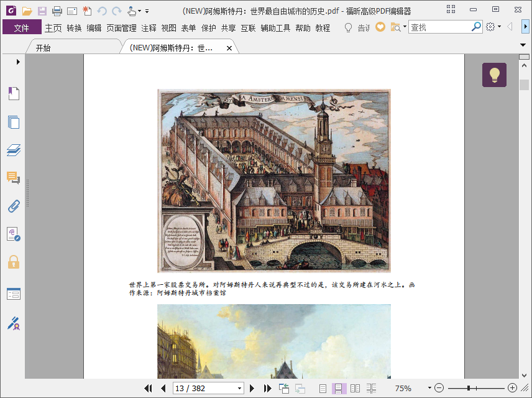The width and height of the screenshot is (532, 398).
Task: Open the folder search dropdown arrow
Action: [405, 27]
